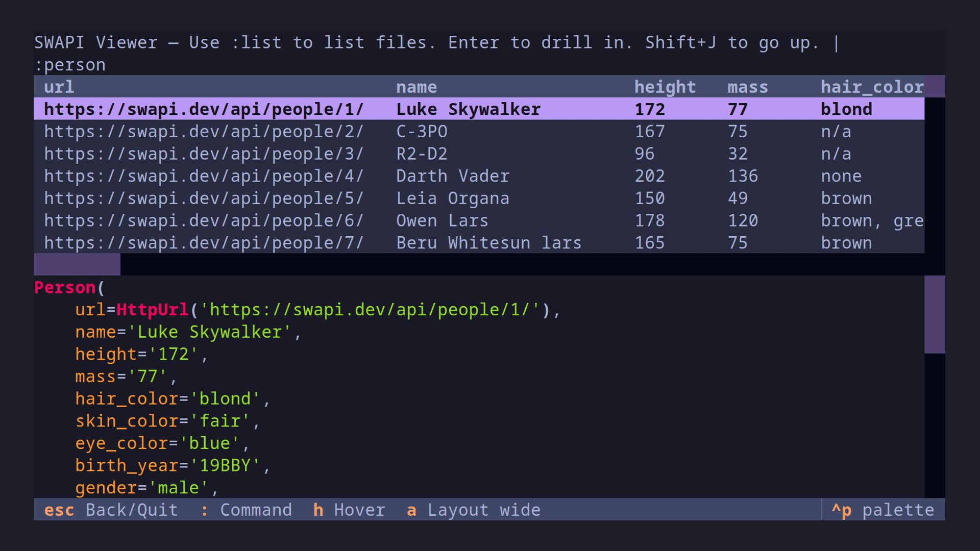Click the gender='male' detail line
The width and height of the screenshot is (980, 551).
147,487
